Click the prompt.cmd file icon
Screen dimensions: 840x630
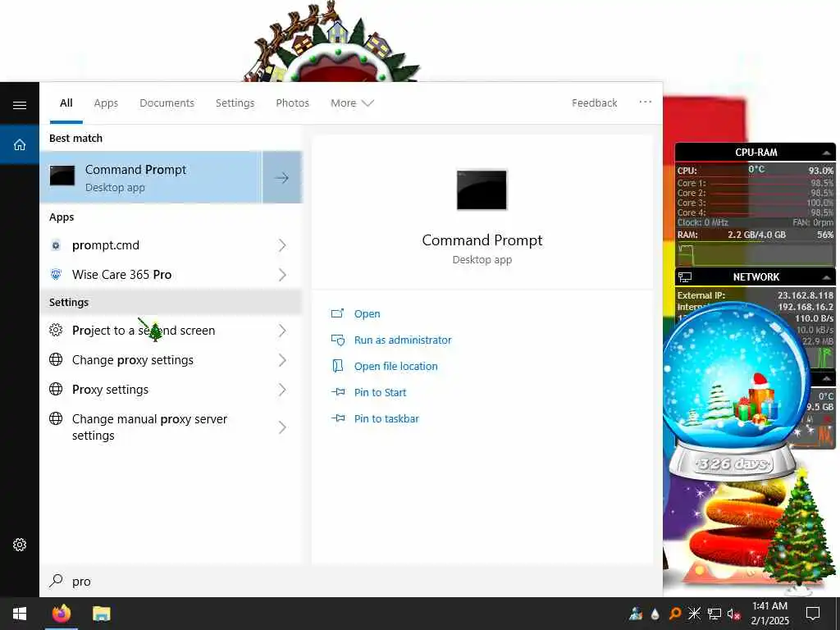56,245
